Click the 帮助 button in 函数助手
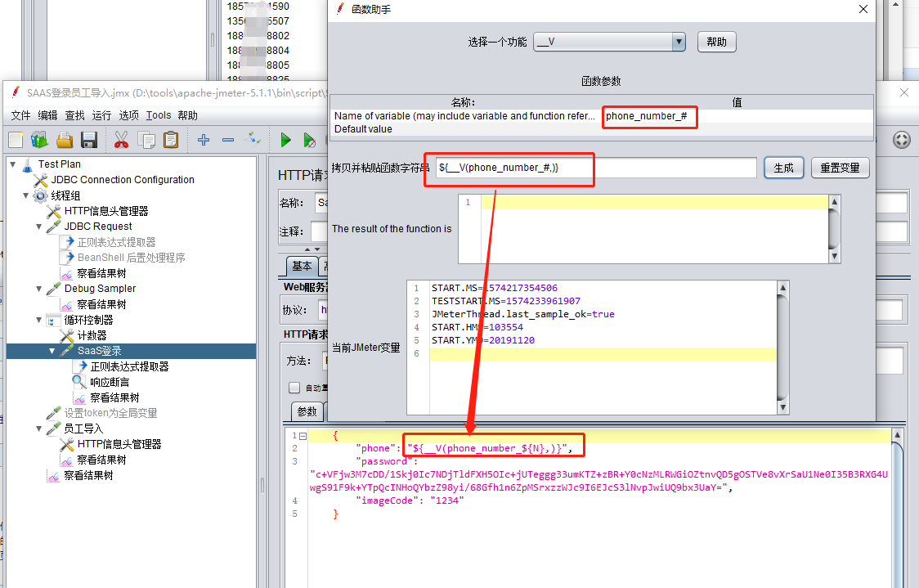919x588 pixels. pyautogui.click(x=716, y=43)
